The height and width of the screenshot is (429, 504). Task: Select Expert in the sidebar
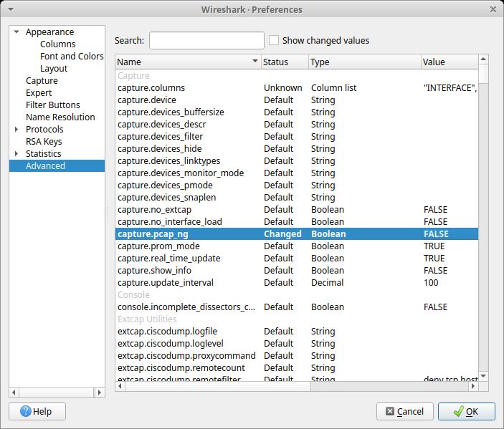(x=39, y=93)
